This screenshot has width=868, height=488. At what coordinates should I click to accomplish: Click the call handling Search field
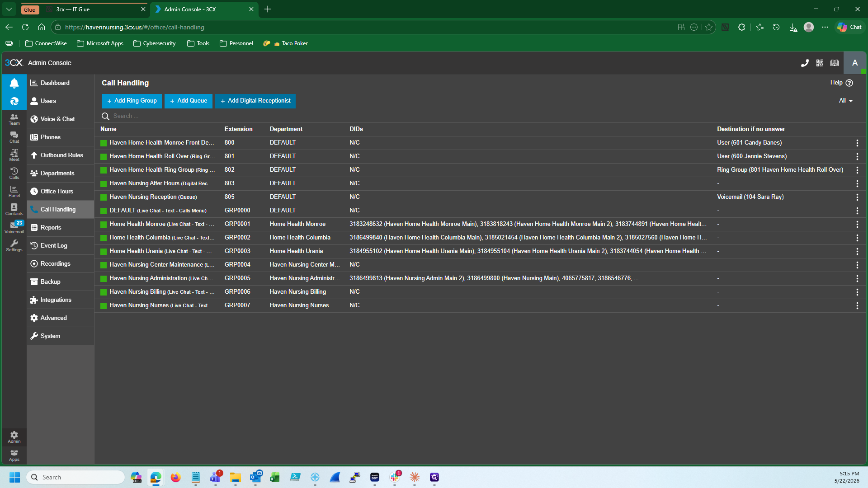(x=480, y=116)
